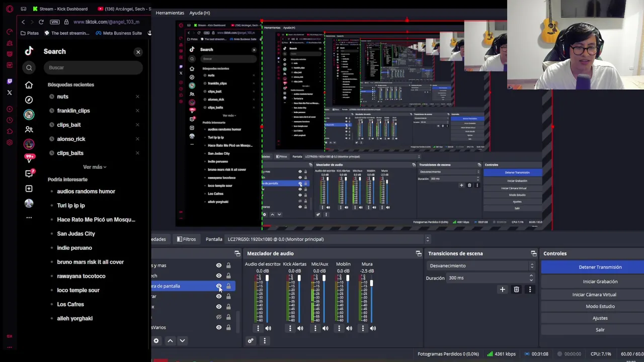This screenshot has height=362, width=644.
Task: Open options dots for Kick Alertas channel
Action: pos(290,328)
